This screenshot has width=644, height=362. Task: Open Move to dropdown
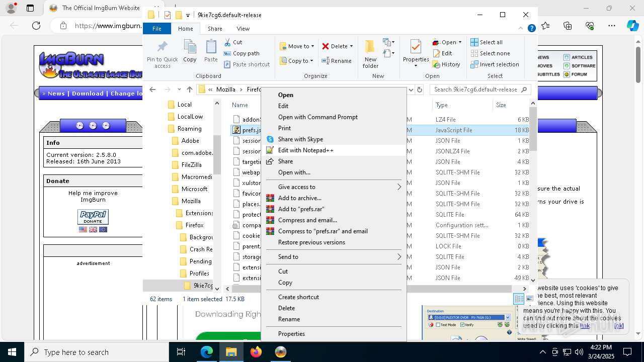(x=297, y=46)
